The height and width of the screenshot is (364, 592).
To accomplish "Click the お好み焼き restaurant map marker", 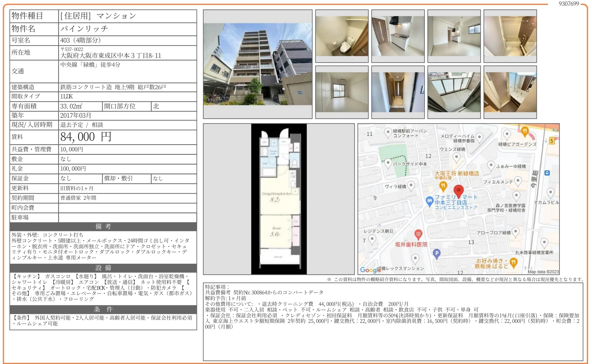I will tap(513, 262).
